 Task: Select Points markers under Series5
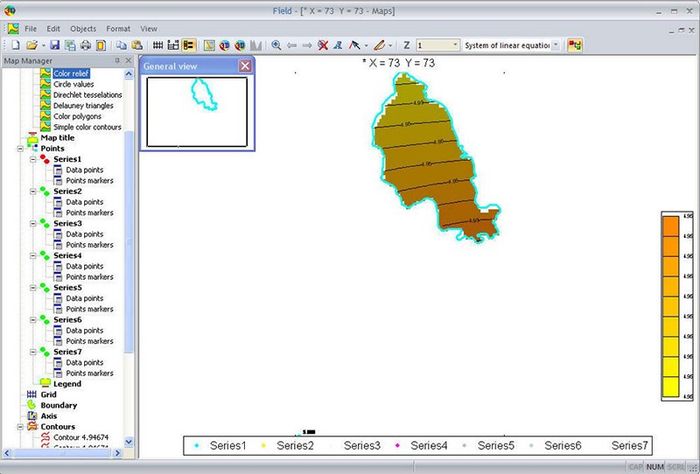click(x=89, y=309)
